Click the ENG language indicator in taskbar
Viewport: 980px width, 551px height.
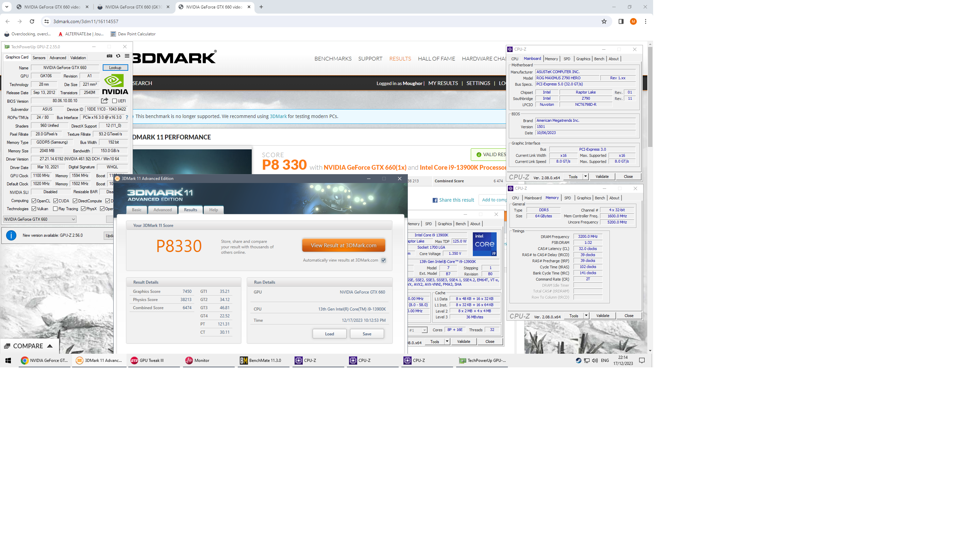605,360
